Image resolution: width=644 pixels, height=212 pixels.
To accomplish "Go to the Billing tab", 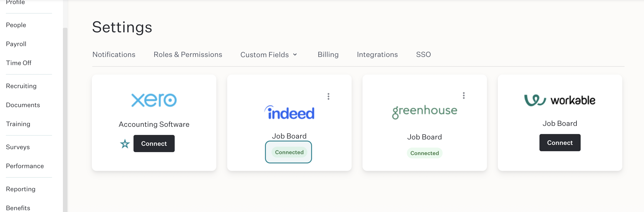I will 328,54.
